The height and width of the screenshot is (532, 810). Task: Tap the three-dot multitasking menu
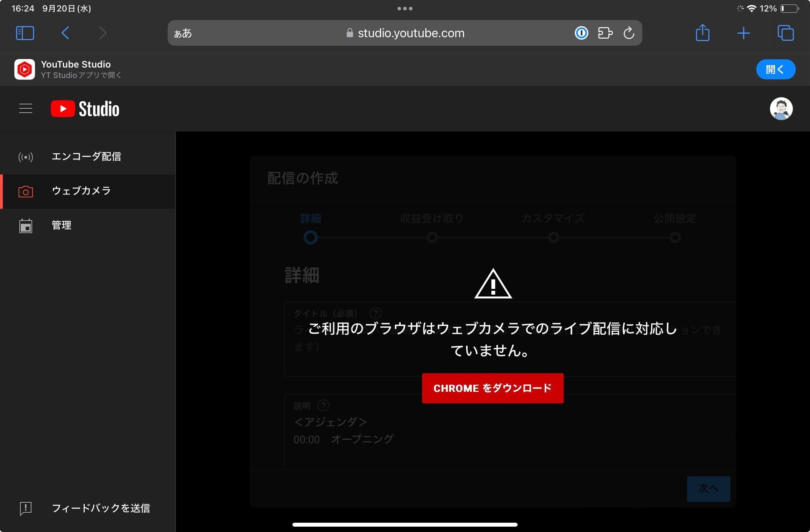click(x=405, y=9)
